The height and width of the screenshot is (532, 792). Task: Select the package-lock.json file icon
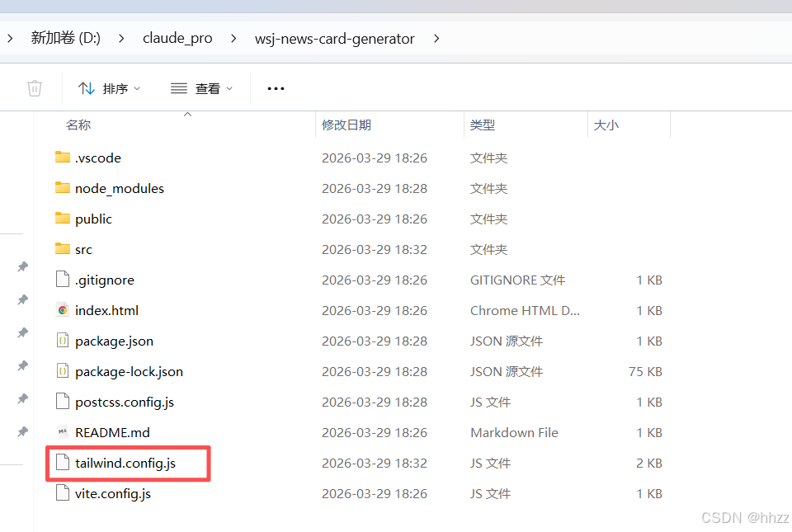[x=63, y=371]
